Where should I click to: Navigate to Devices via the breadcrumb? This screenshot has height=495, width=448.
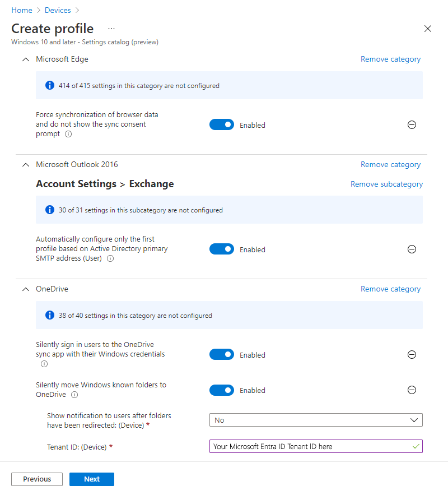58,10
